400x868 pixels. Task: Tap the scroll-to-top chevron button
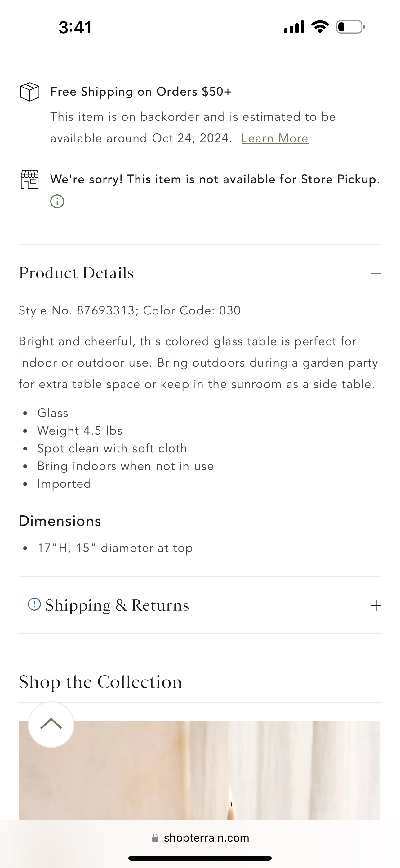[51, 725]
